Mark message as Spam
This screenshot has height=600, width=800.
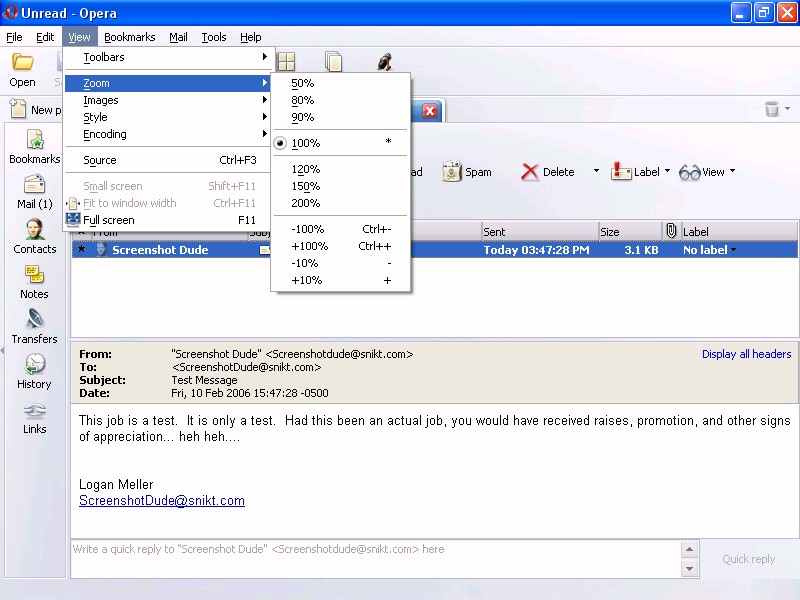tap(467, 172)
